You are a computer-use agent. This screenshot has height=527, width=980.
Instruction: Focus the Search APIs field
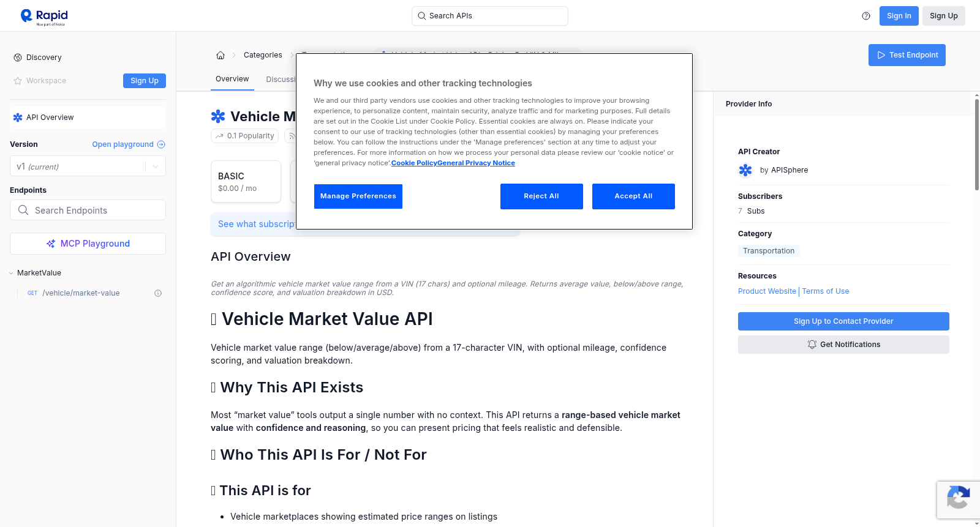point(490,16)
